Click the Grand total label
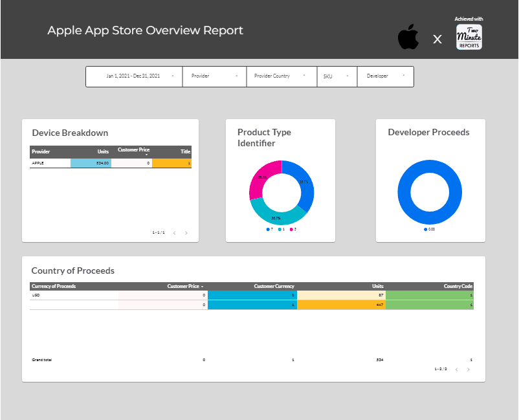The image size is (519, 420). (x=41, y=360)
